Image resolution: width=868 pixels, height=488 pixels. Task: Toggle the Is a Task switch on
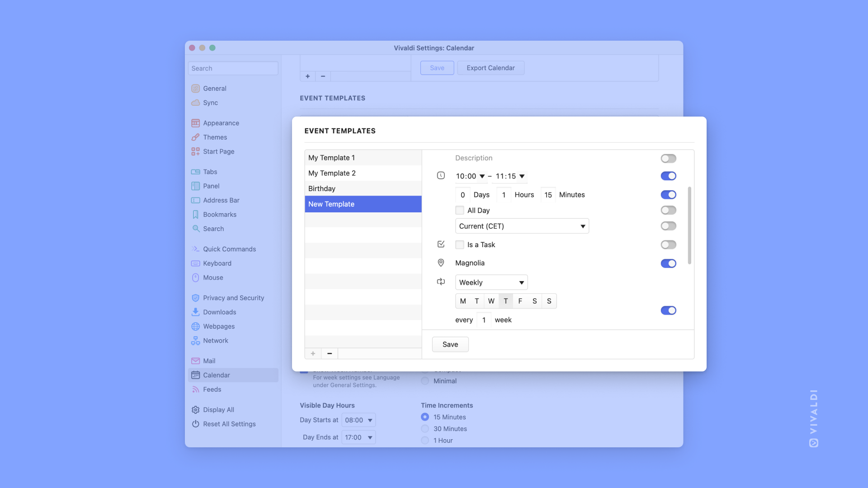click(x=668, y=244)
